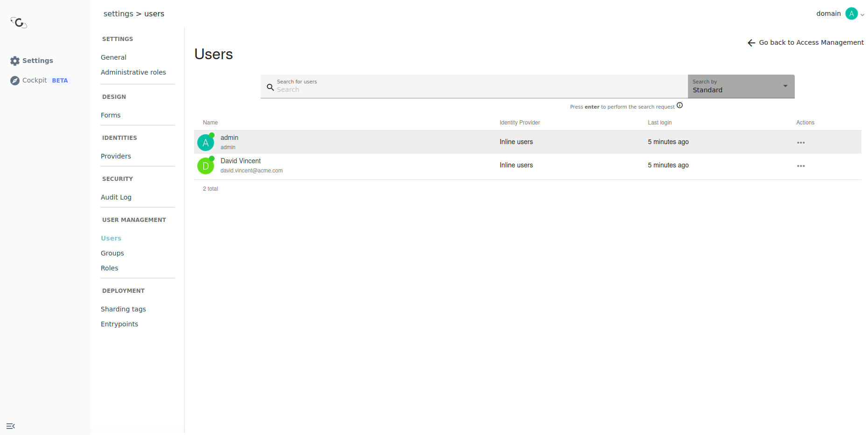Type in the Search for users field
This screenshot has height=435, width=868.
pyautogui.click(x=476, y=90)
